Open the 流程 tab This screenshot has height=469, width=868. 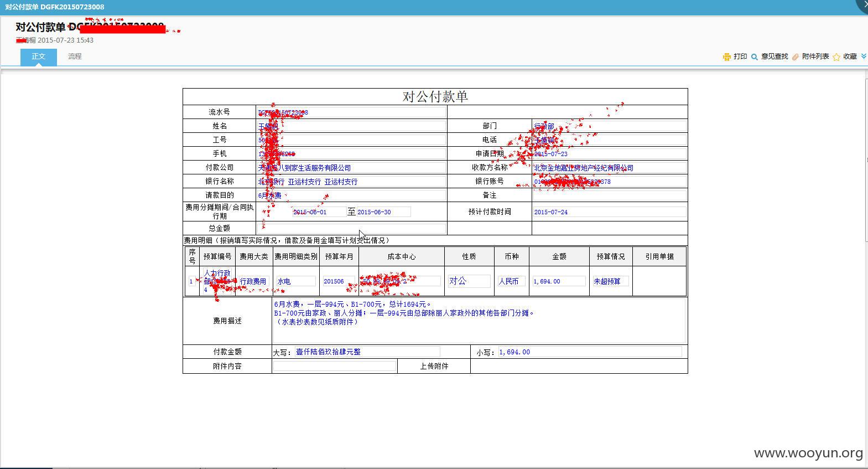coord(75,56)
